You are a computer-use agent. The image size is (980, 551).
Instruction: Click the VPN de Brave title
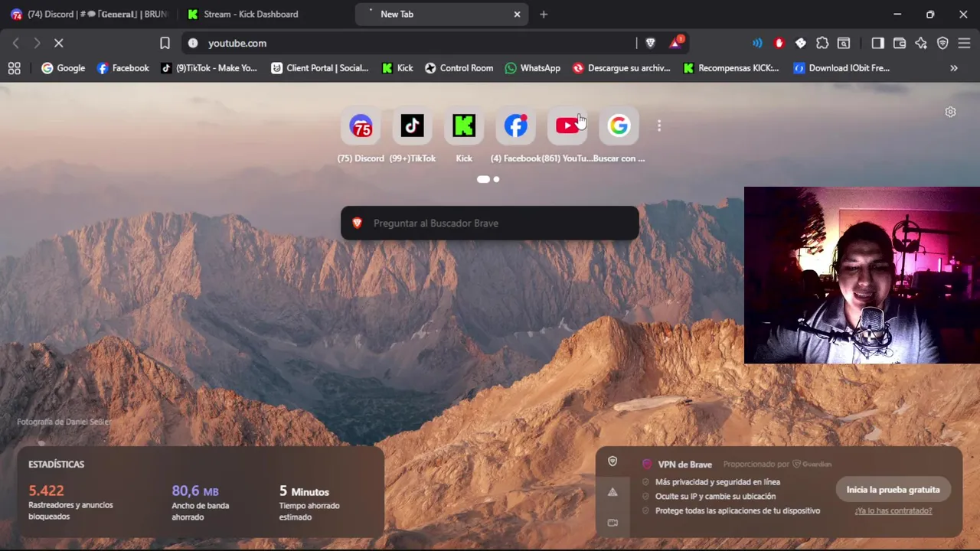coord(685,465)
